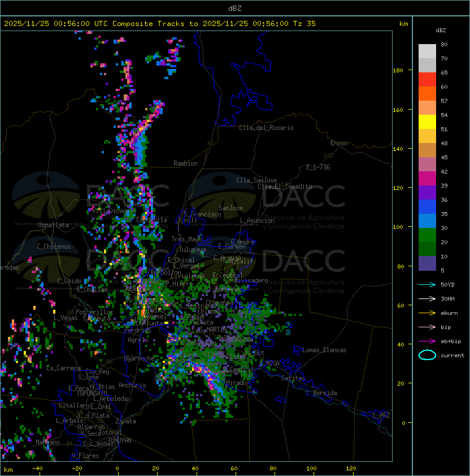Click the 'Clla.del_Rosario' map label
This screenshot has height=476, width=470.
tap(266, 128)
